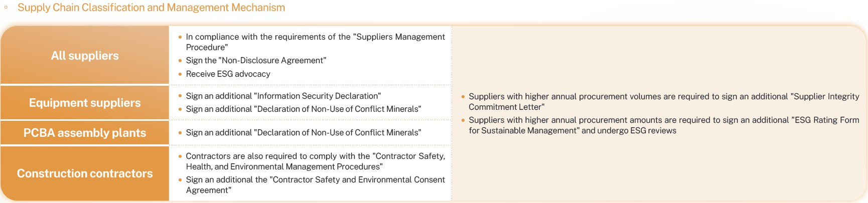
Task: Click the Supplier Integrity Commitment Letter bullet item
Action: (664, 102)
